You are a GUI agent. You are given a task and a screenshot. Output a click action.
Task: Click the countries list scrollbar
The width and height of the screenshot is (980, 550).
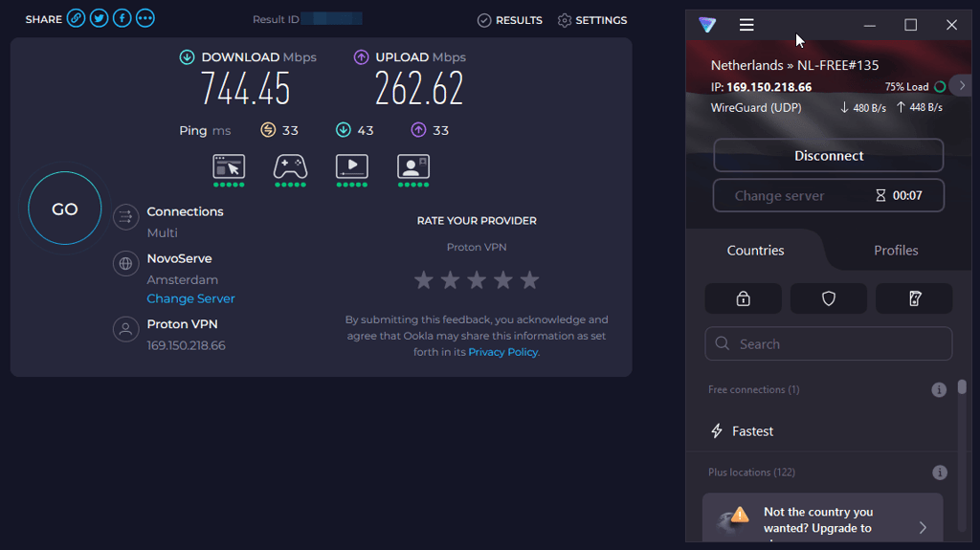(x=963, y=387)
